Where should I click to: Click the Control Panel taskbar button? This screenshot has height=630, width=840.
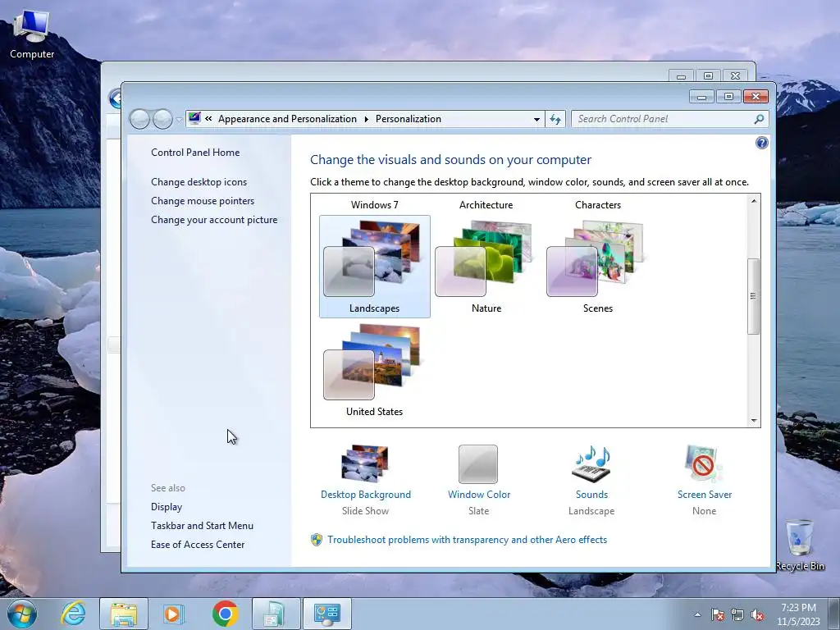327,614
